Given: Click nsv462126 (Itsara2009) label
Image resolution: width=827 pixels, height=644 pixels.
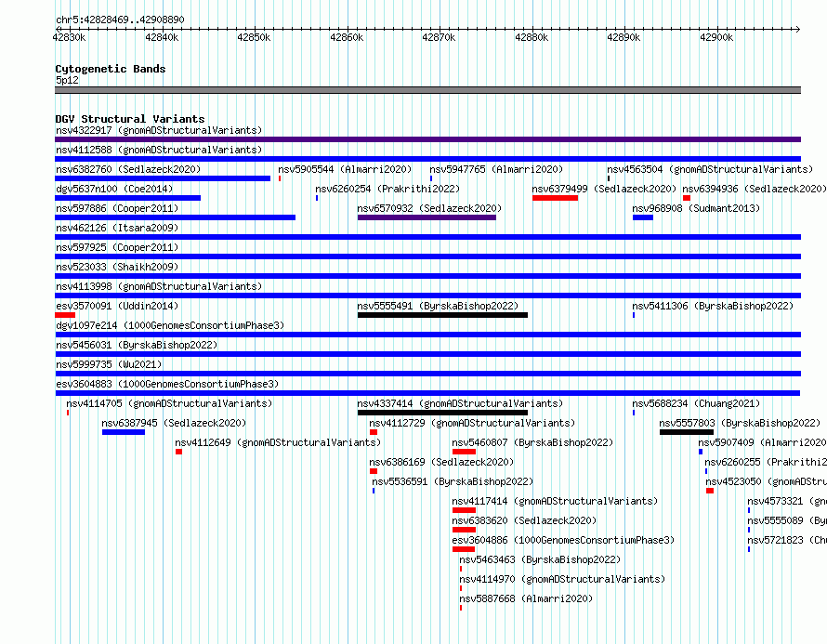Looking at the screenshot, I should coord(117,228).
